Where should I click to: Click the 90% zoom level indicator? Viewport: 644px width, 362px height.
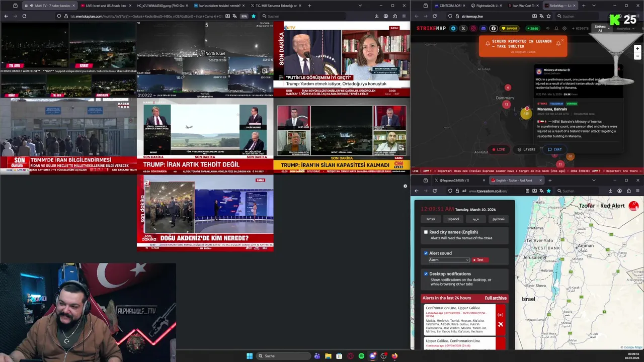tap(244, 16)
